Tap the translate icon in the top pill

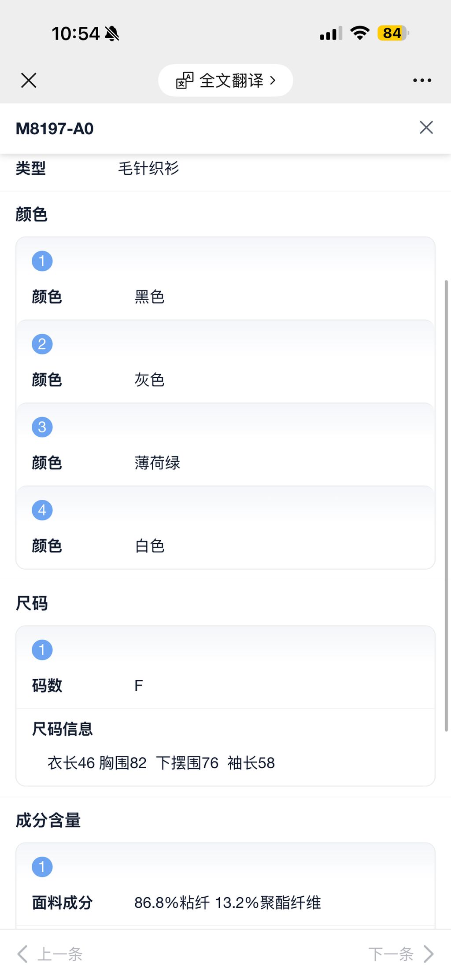[x=185, y=81]
